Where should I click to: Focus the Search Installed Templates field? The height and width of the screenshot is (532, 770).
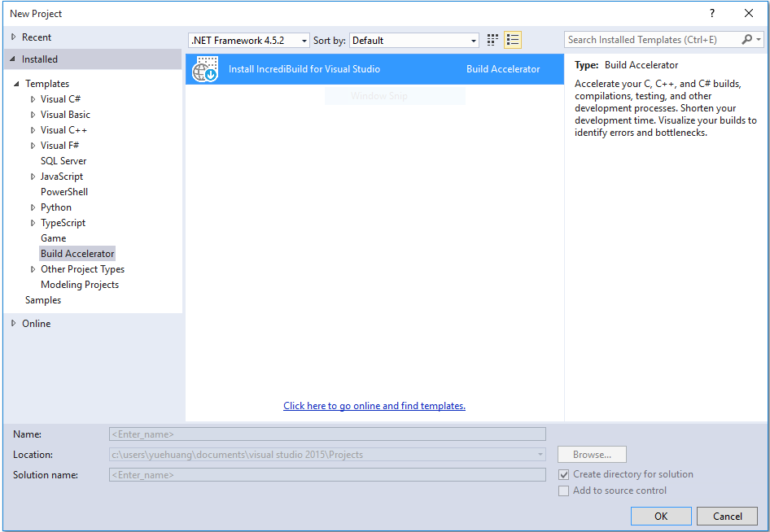[x=653, y=39]
